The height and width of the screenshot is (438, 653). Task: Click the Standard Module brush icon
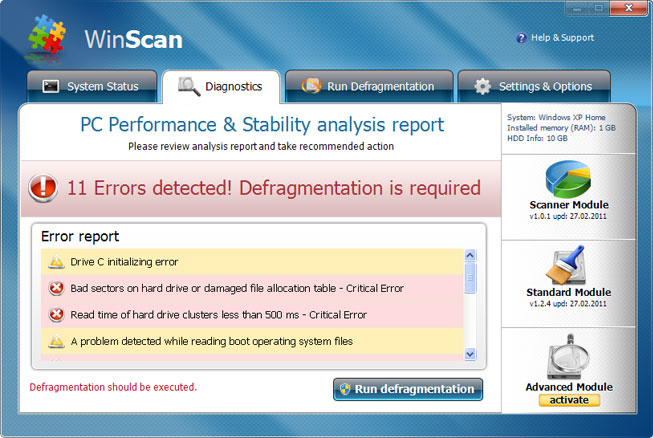pos(566,265)
